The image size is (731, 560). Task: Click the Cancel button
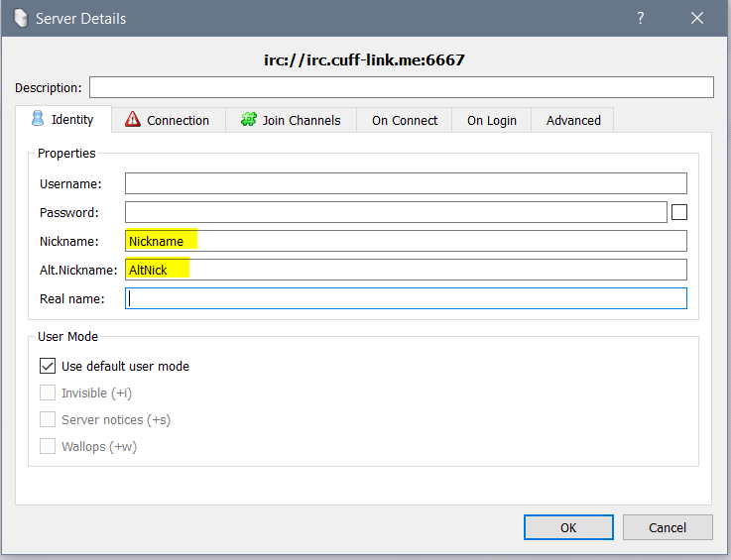pos(668,527)
